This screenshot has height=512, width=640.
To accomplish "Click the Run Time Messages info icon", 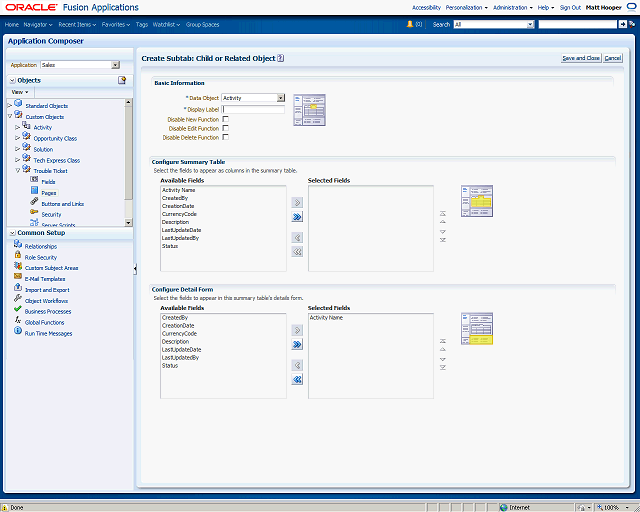I will (x=18, y=331).
